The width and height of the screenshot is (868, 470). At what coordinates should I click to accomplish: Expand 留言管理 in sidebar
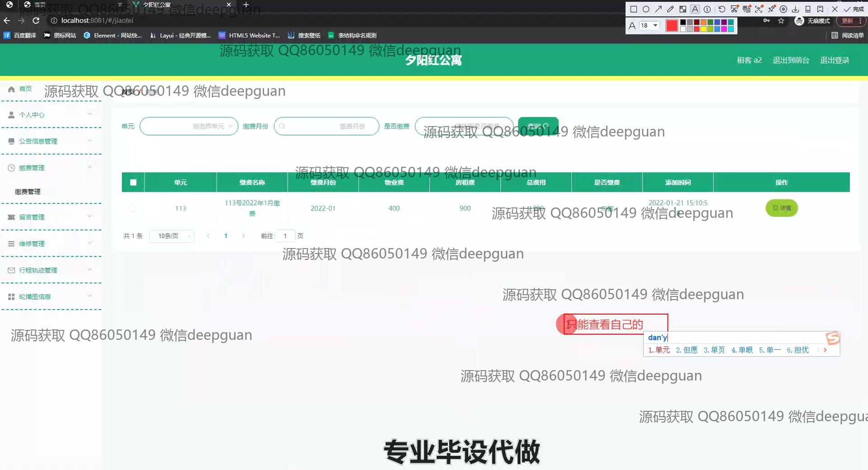click(51, 217)
